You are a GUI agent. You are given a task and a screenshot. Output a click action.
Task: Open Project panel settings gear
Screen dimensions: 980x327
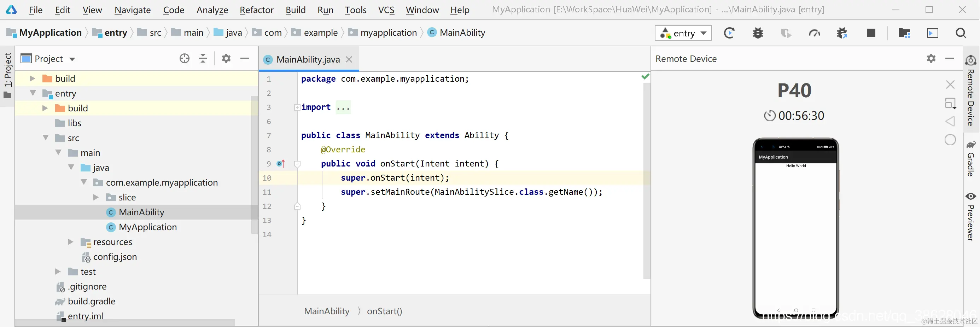(226, 59)
